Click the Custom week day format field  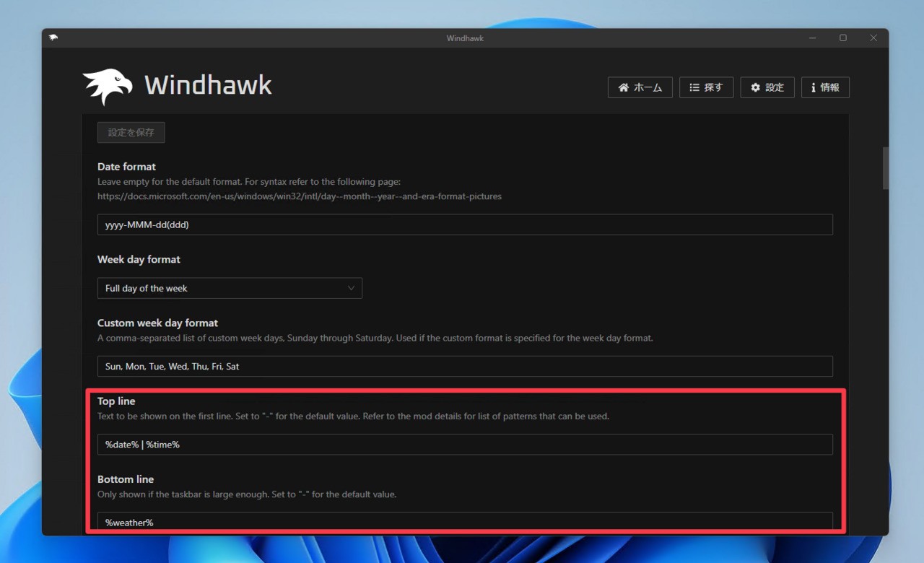465,366
